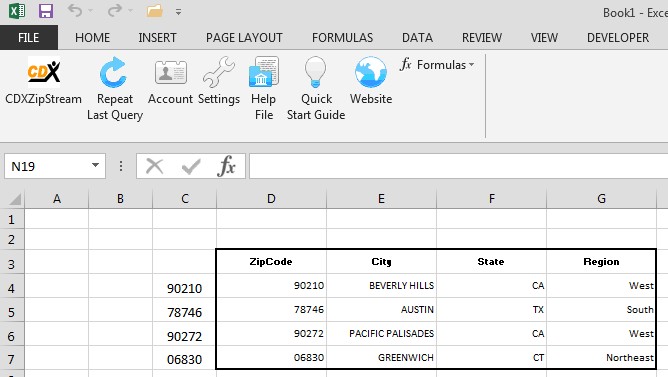
Task: Click Insert Function fx button
Action: [226, 166]
